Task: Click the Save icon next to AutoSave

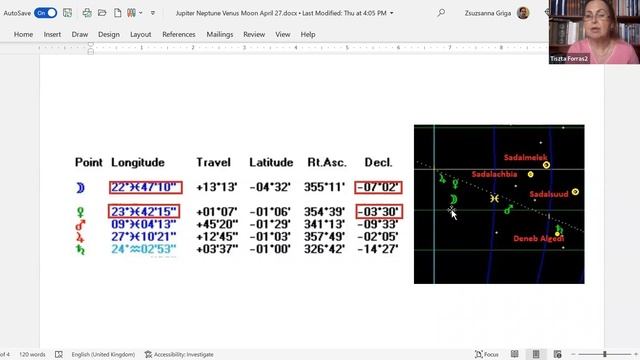Action: pyautogui.click(x=67, y=13)
